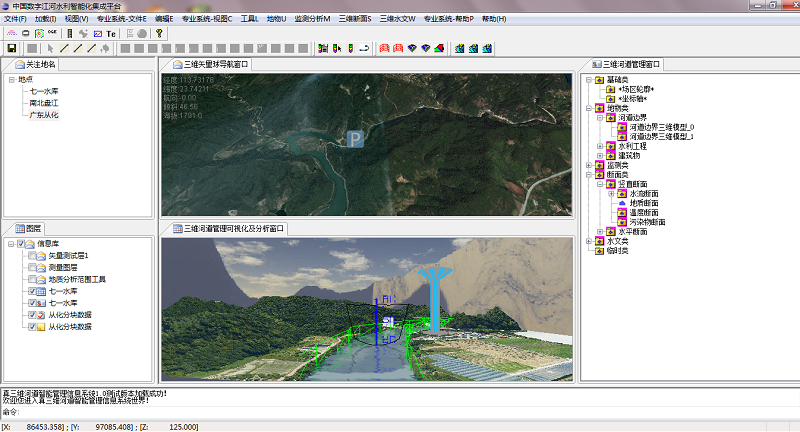Enable the 地质分析范围工具 layer checkbox

pos(32,279)
